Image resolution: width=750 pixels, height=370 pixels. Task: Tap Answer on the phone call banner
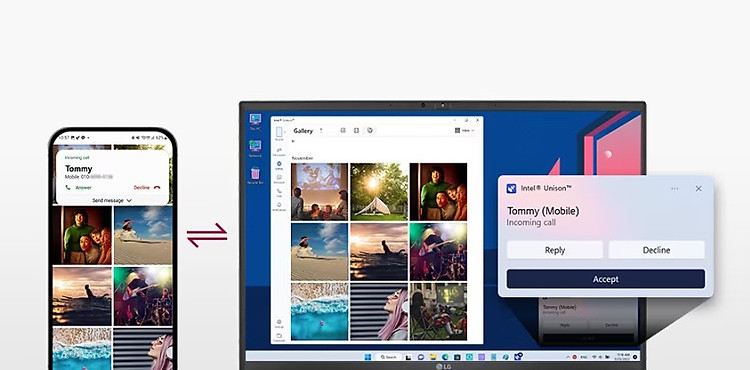(78, 188)
